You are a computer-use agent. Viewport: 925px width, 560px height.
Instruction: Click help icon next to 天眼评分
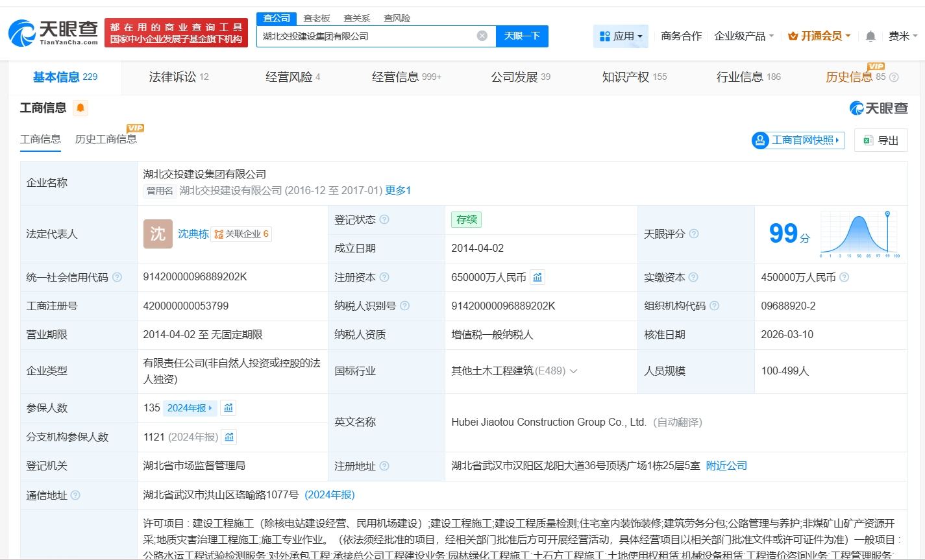coord(694,234)
